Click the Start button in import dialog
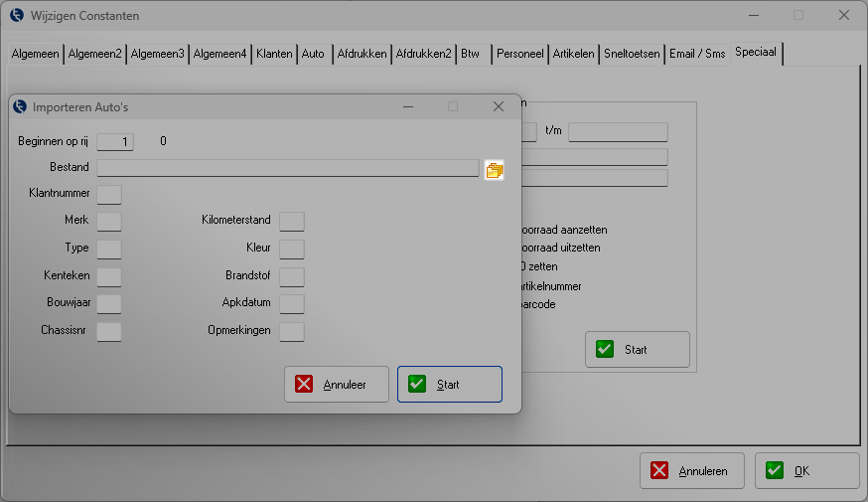Screen dimensions: 868x502 click(x=449, y=384)
